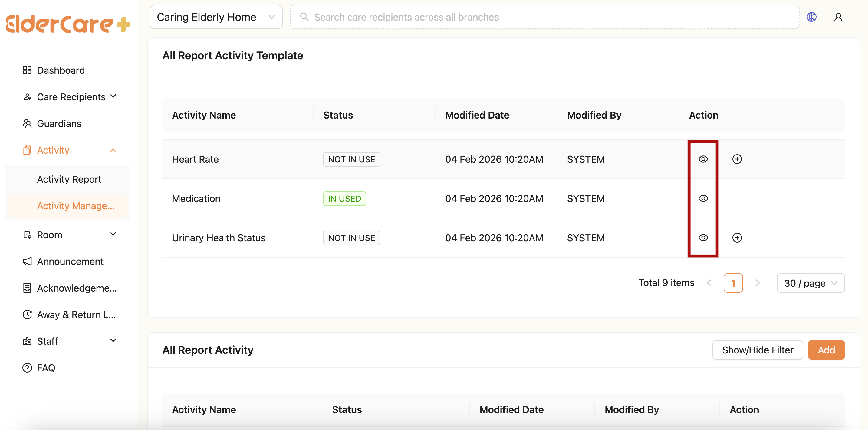
Task: View the Heart Rate template via eye icon
Action: tap(703, 159)
